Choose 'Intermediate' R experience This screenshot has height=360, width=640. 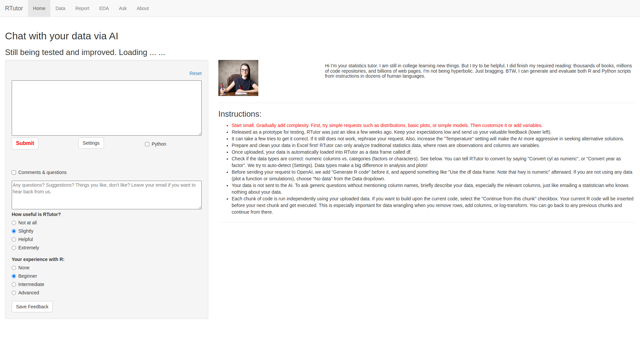pos(14,284)
